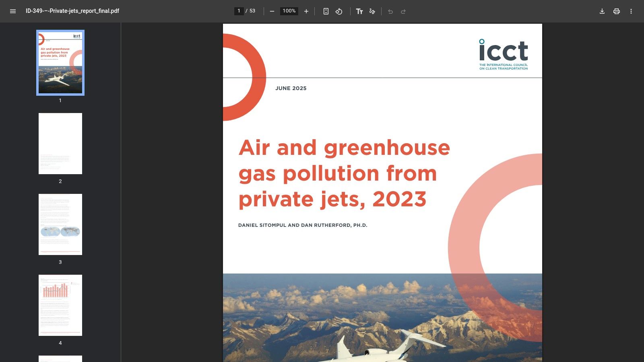Click the ICCT logo on the page
The image size is (644, 362).
(x=504, y=54)
